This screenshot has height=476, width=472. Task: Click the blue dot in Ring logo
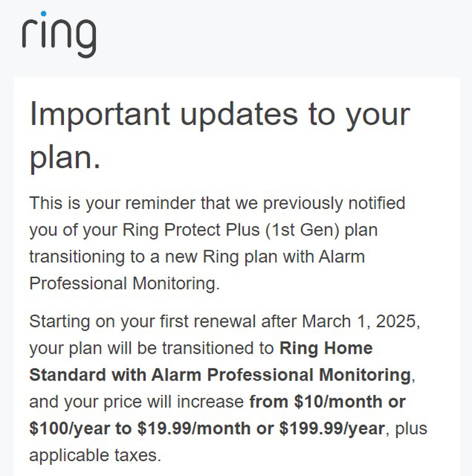tap(44, 14)
